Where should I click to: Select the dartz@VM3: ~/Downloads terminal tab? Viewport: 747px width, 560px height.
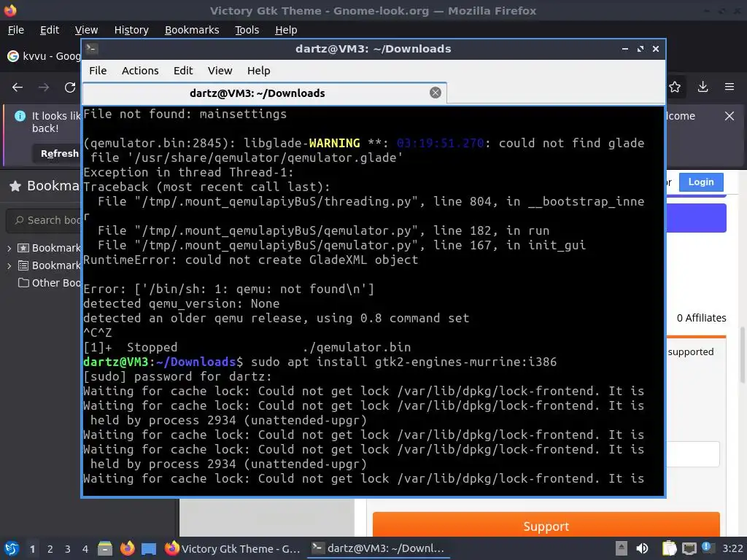click(264, 93)
